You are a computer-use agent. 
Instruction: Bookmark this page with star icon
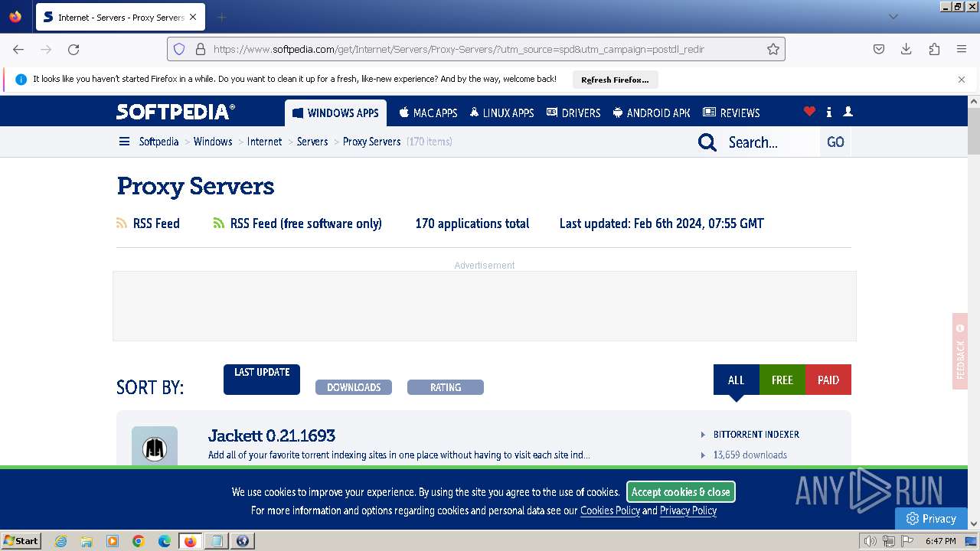[x=773, y=49]
